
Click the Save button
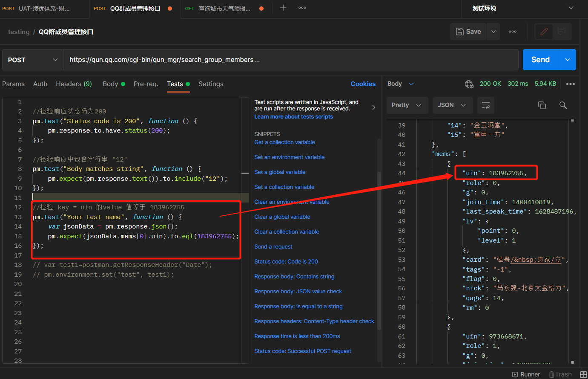(469, 32)
